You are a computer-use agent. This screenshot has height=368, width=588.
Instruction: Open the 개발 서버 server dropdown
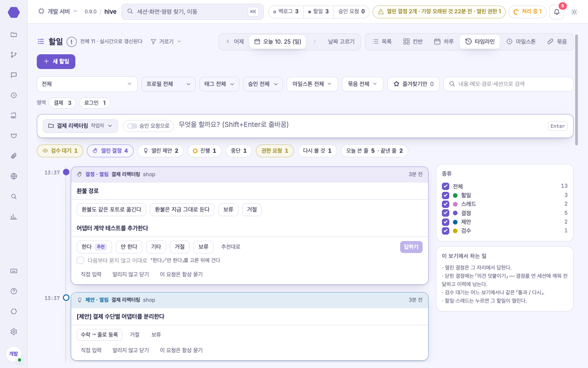pyautogui.click(x=57, y=11)
